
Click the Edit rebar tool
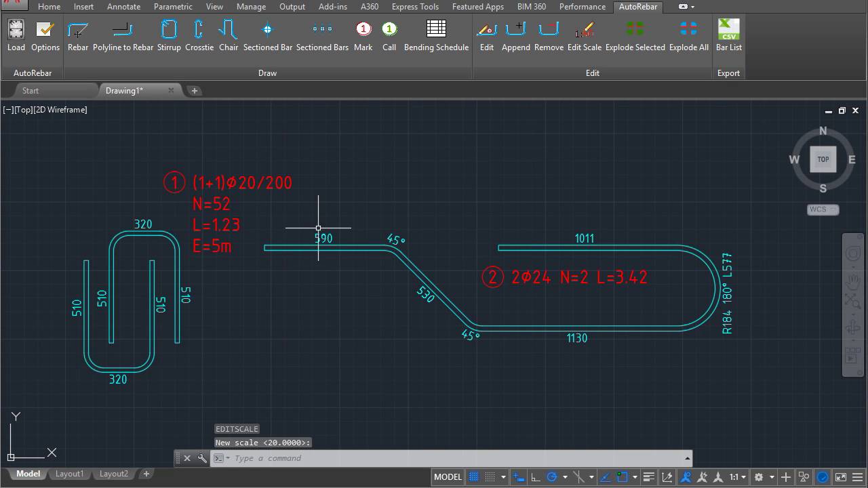(x=487, y=36)
